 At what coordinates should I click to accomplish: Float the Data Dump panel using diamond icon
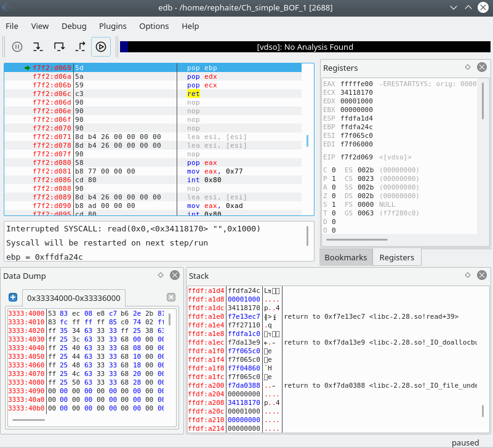(161, 276)
